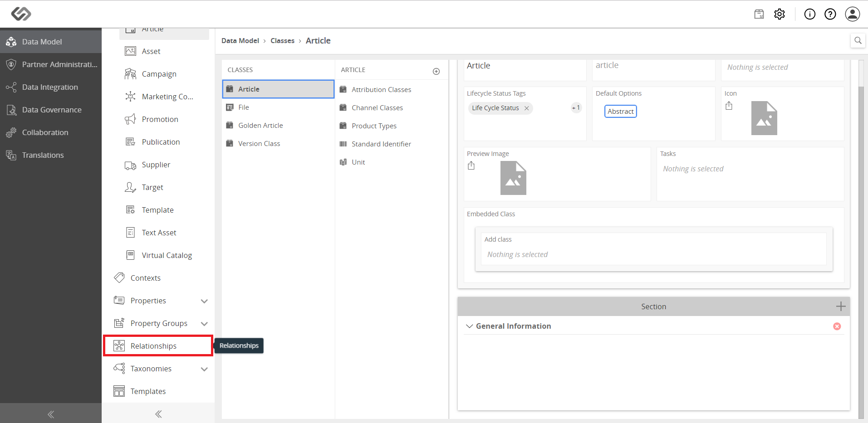Open Contexts in navigation
868x423 pixels.
pyautogui.click(x=158, y=278)
